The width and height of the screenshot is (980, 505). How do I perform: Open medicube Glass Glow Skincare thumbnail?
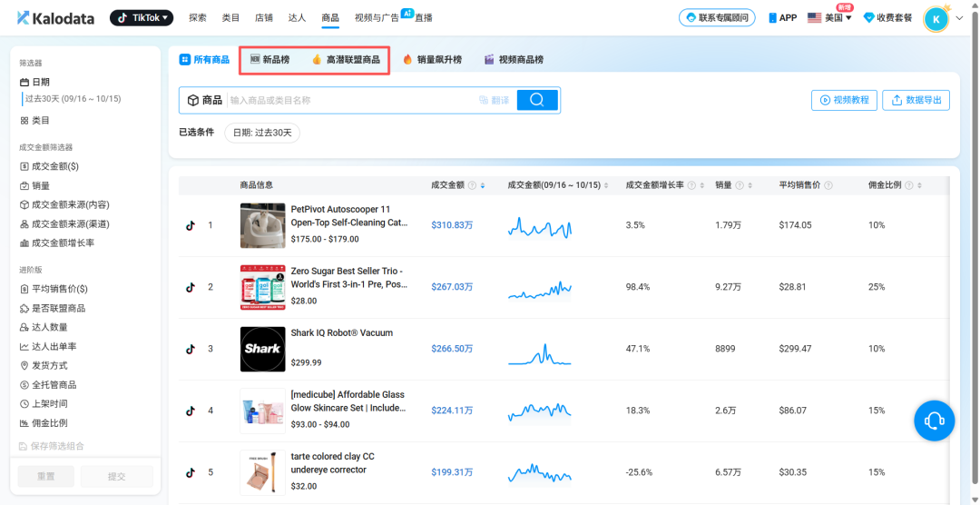click(x=262, y=411)
